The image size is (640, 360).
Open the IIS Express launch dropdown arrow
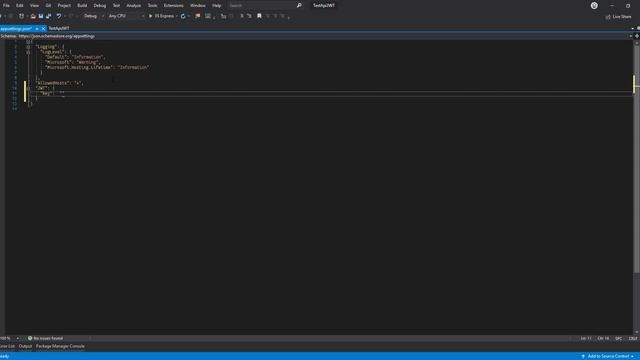pyautogui.click(x=177, y=16)
